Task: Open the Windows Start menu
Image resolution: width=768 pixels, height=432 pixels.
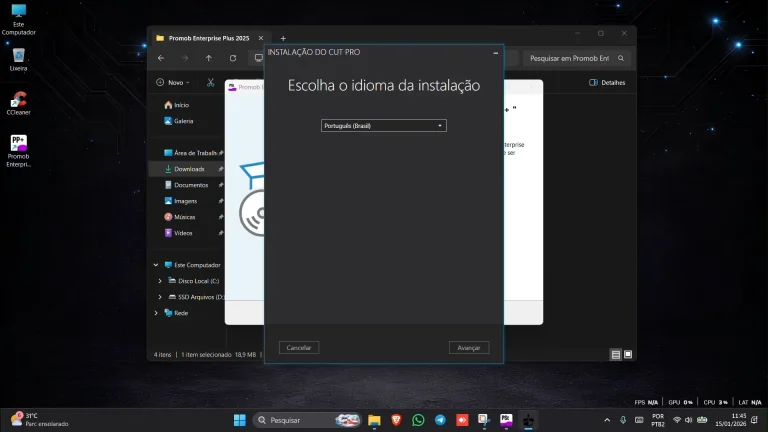Action: (x=240, y=420)
